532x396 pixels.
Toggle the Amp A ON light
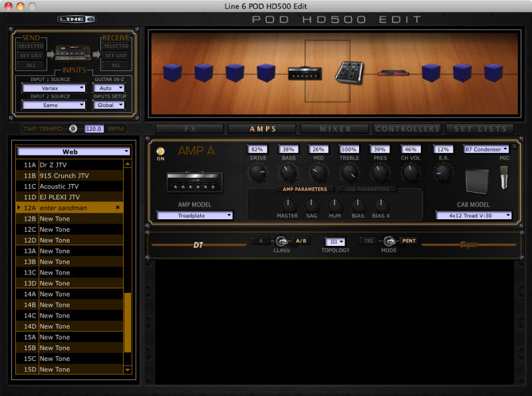click(x=160, y=151)
